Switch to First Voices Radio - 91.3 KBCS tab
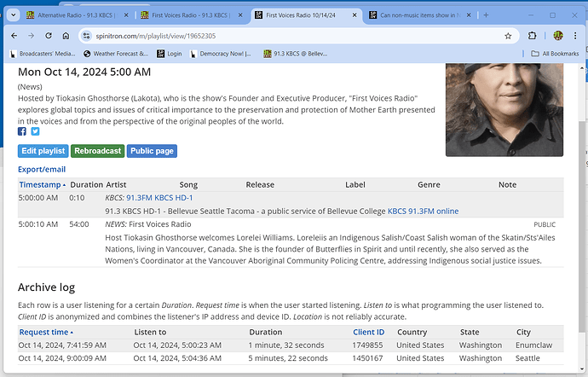This screenshot has width=588, height=377. [x=191, y=15]
